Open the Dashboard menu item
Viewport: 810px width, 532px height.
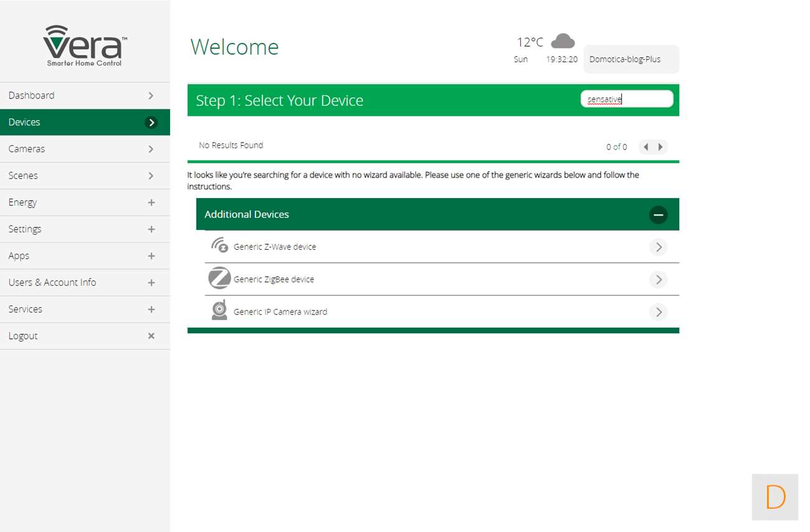click(x=85, y=95)
